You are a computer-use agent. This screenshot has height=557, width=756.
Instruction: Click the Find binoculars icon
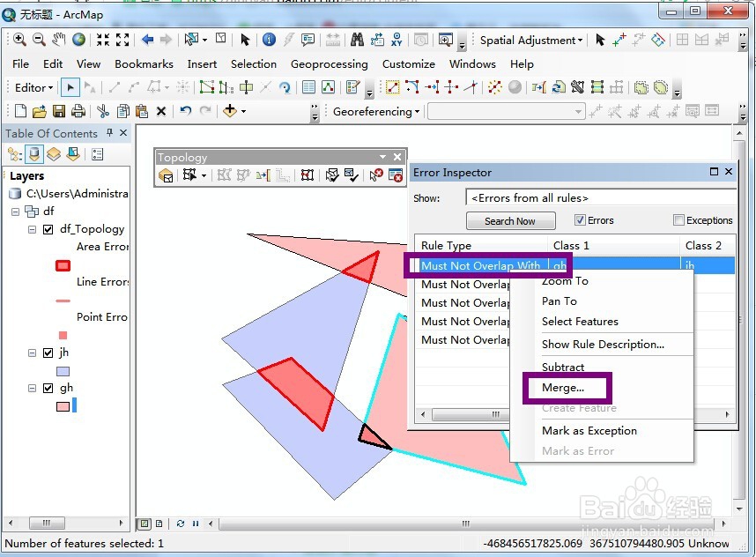[357, 40]
